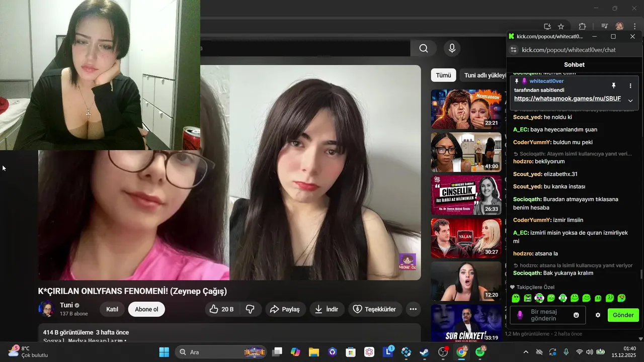Unpin message via pin icon in pinned banner
644x362 pixels.
click(613, 86)
